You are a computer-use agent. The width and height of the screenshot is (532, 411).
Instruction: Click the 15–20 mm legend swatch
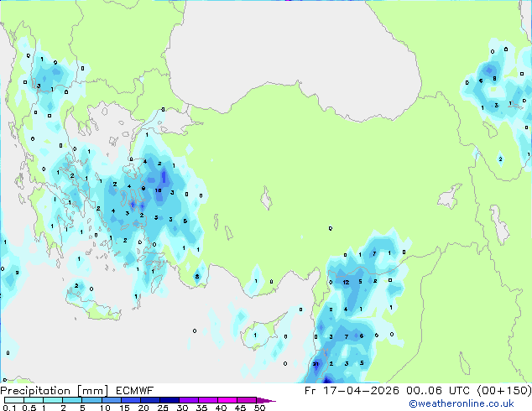pos(130,400)
